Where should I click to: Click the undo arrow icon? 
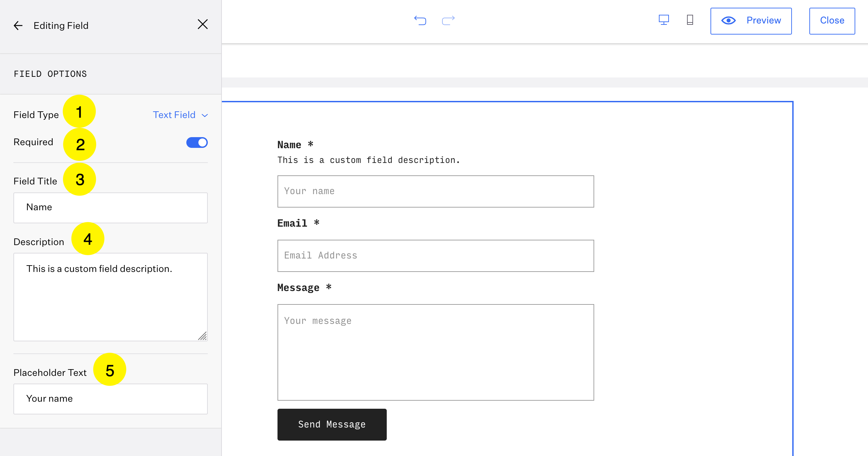pos(420,20)
